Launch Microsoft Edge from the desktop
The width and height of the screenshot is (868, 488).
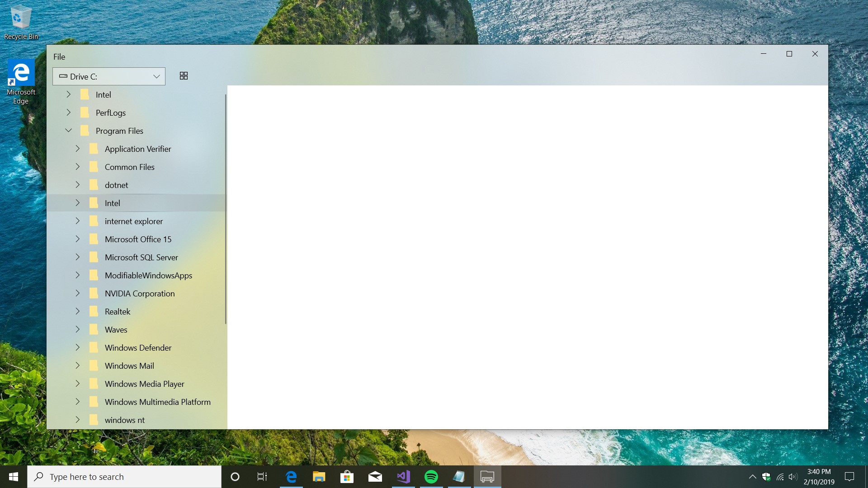pos(21,72)
